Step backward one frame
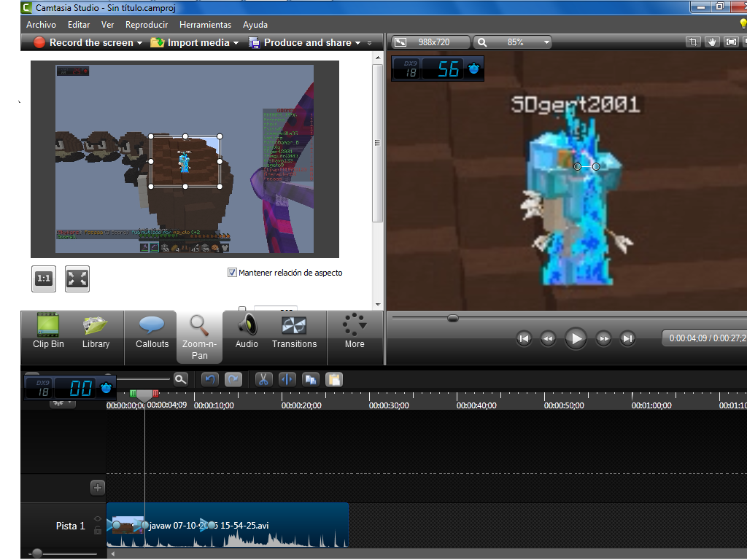Viewport: 747px width, 560px height. [548, 338]
